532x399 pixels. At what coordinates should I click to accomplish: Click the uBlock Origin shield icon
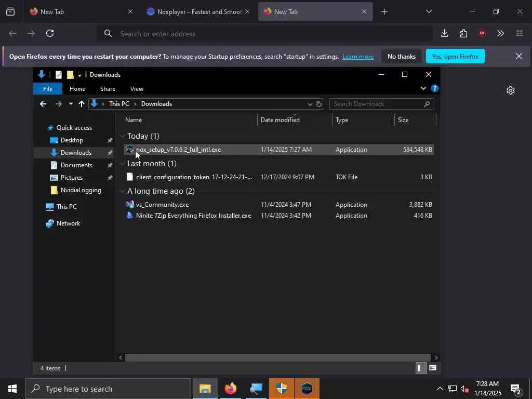click(482, 33)
